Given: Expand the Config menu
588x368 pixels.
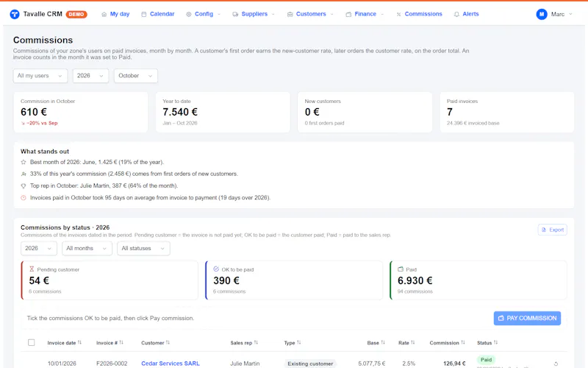Looking at the screenshot, I should (x=204, y=14).
